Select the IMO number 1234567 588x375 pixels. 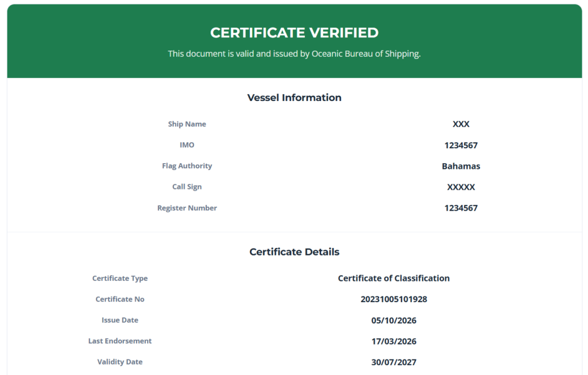click(x=461, y=145)
